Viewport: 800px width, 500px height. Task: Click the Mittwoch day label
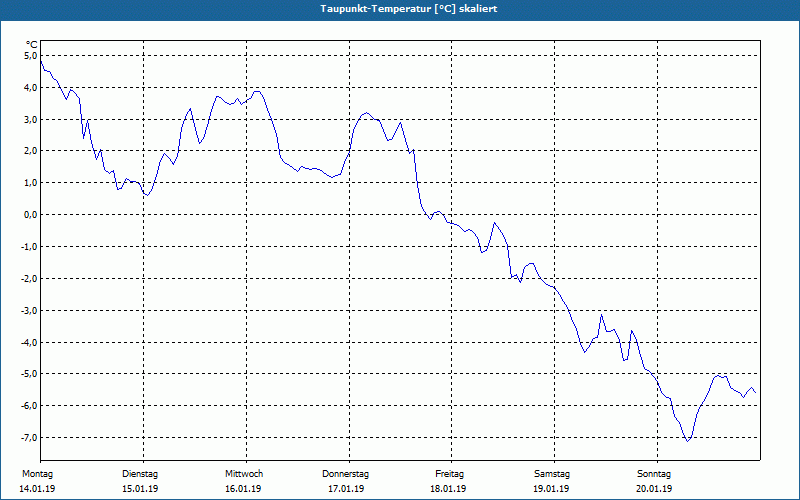point(244,474)
